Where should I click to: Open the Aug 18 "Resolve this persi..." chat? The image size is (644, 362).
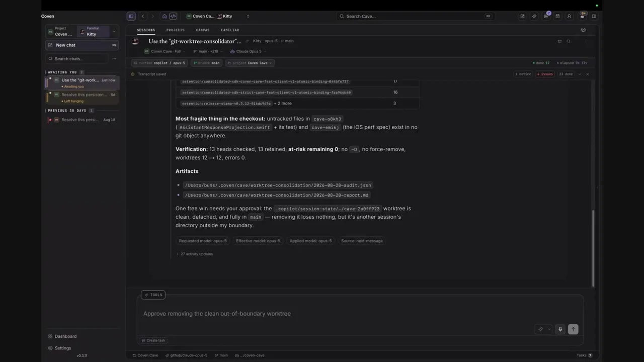[x=83, y=120]
